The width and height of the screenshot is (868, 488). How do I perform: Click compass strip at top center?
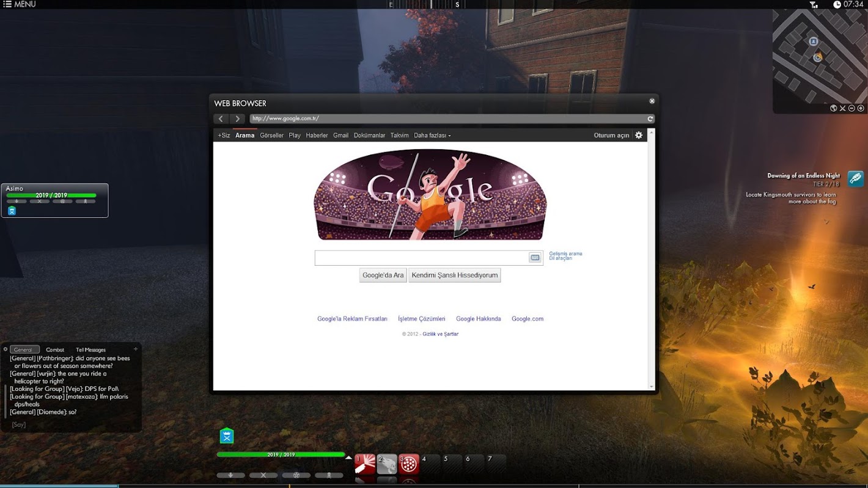(427, 4)
